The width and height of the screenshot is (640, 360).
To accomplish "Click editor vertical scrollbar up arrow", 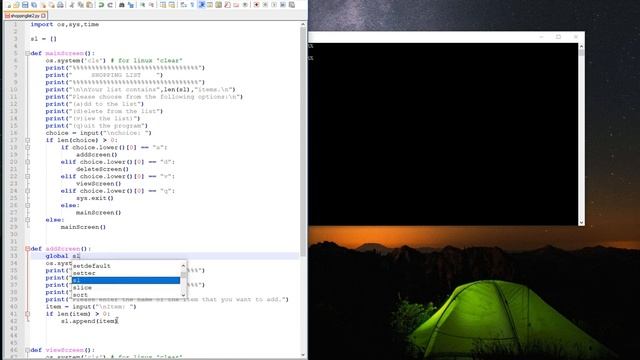I will click(303, 24).
